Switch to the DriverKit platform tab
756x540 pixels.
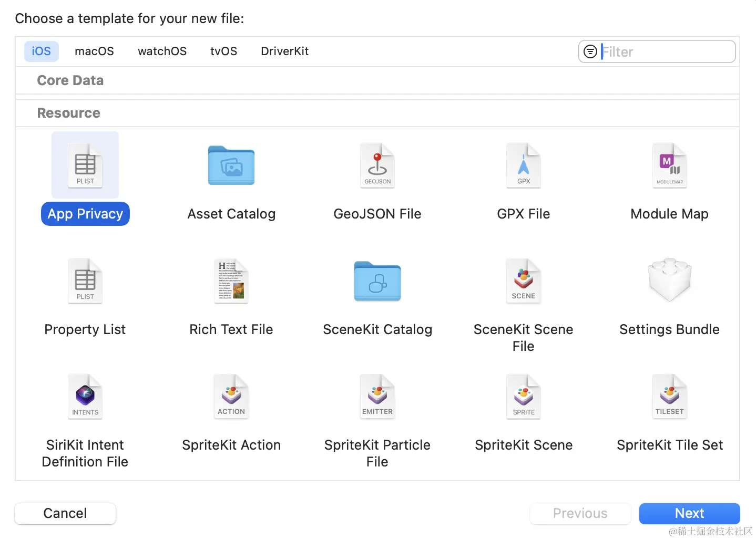pos(285,51)
